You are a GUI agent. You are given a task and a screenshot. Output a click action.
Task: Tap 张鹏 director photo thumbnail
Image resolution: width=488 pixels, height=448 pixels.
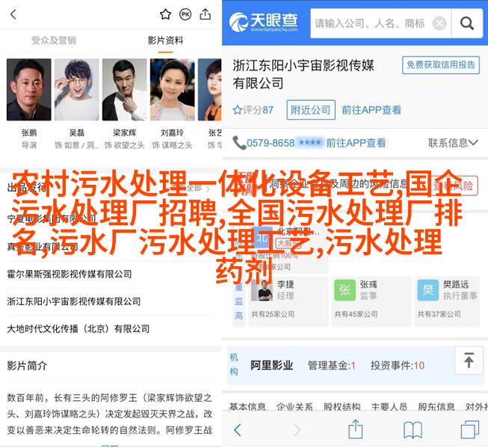coord(29,90)
